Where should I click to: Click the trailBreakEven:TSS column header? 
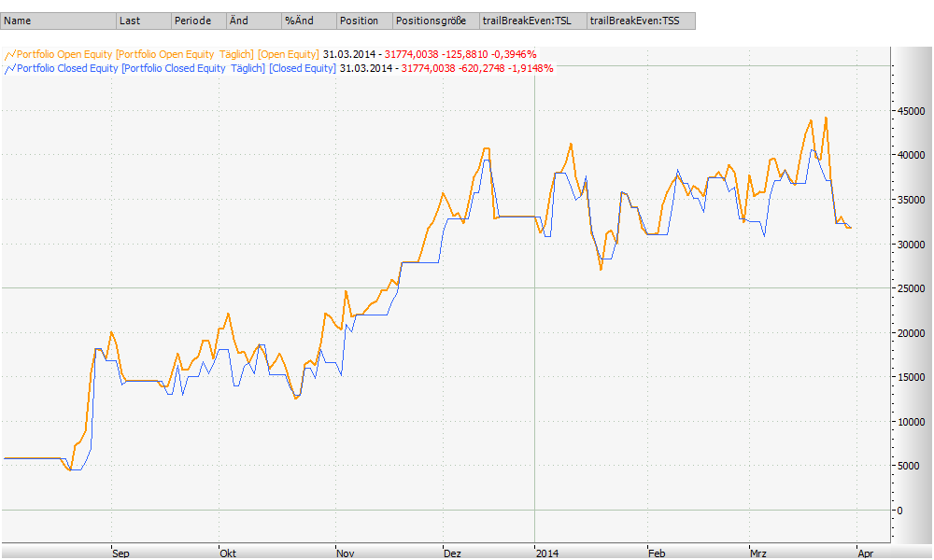pos(641,21)
